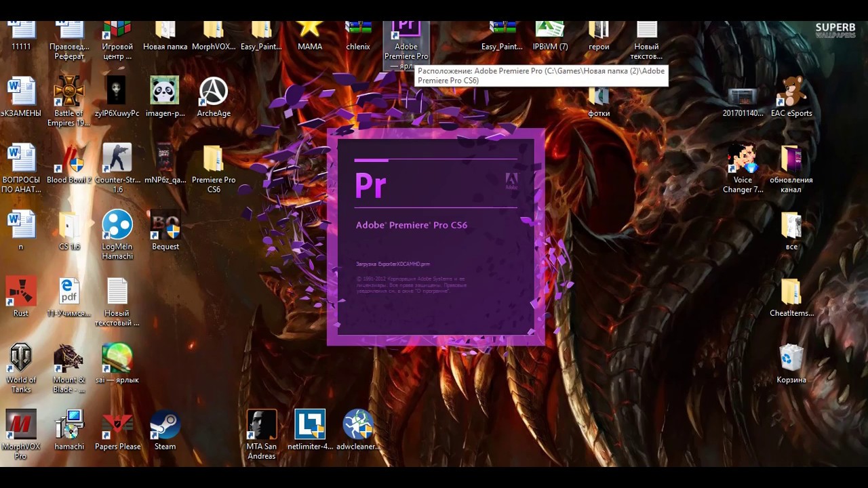Click the Adobe Premiere Pro CS6 title text
868x488 pixels.
tap(412, 225)
